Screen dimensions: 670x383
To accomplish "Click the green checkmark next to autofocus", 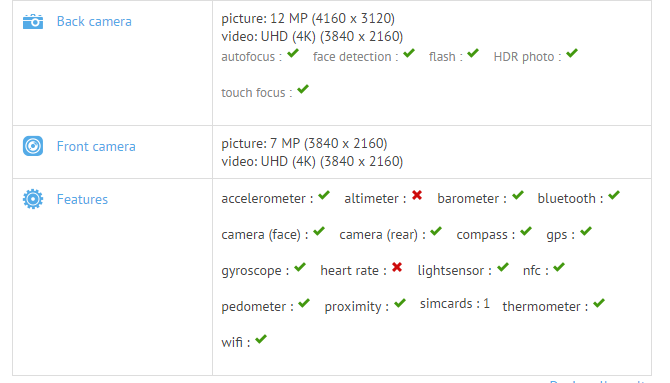I will (293, 53).
